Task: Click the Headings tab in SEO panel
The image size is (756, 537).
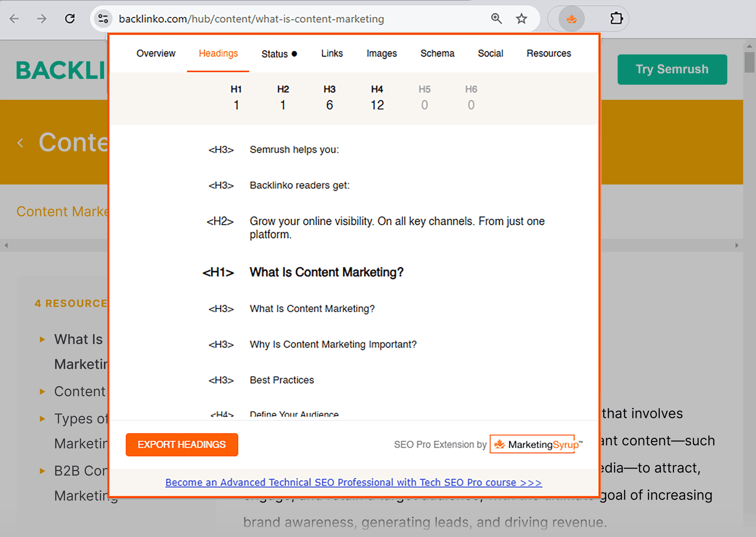Action: click(x=219, y=53)
